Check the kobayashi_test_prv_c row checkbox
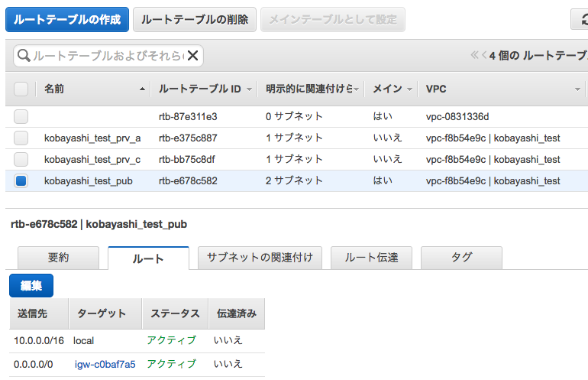The width and height of the screenshot is (588, 380). 21,159
